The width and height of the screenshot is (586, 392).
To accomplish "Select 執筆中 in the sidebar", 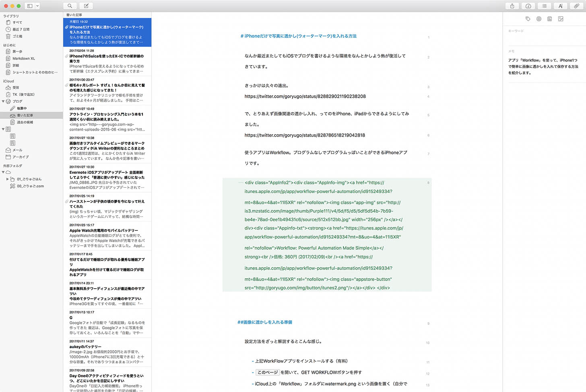I will click(x=22, y=108).
